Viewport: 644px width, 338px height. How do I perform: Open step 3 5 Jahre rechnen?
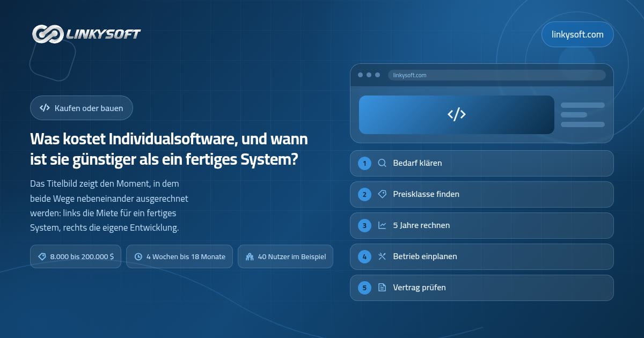click(482, 225)
